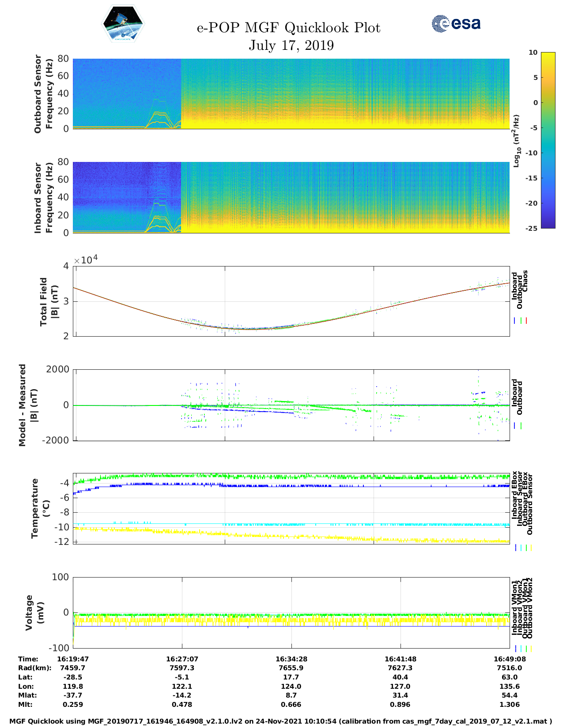This screenshot has height=728, width=563.
Task: Click the ESA logo
Action: [456, 23]
